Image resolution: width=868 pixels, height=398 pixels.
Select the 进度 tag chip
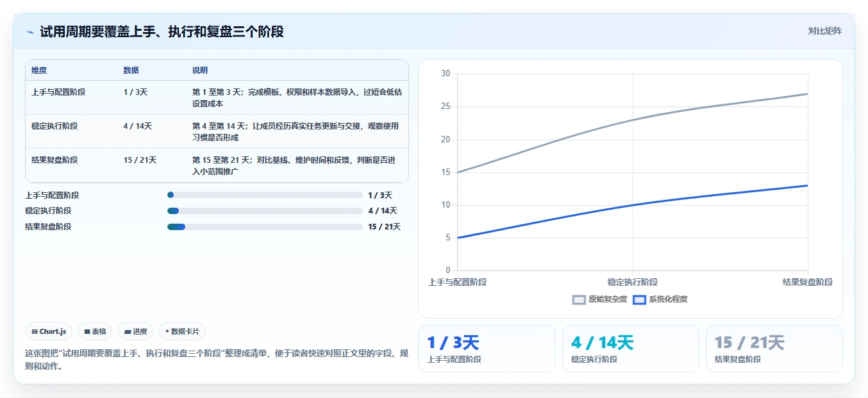[135, 331]
